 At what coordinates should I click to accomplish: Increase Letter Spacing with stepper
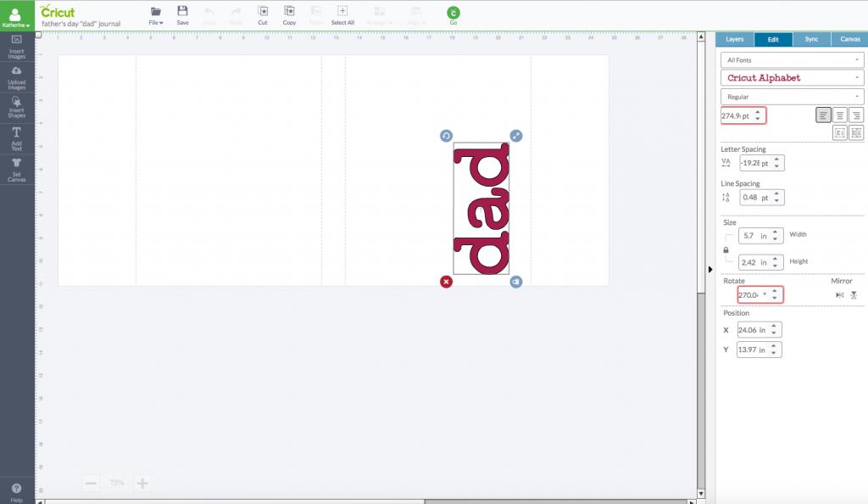[x=776, y=160]
